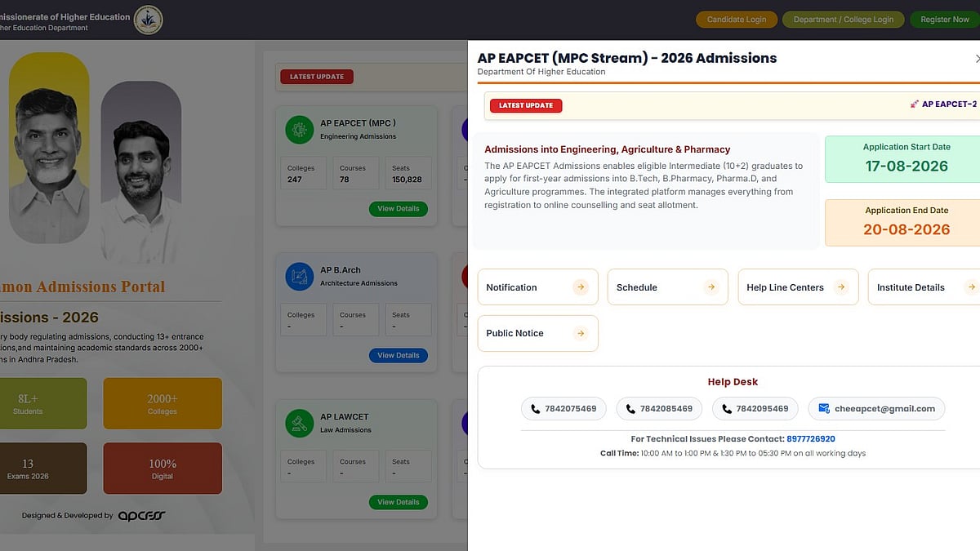The image size is (980, 551).
Task: View Details for AP B.Arch
Action: [398, 356]
